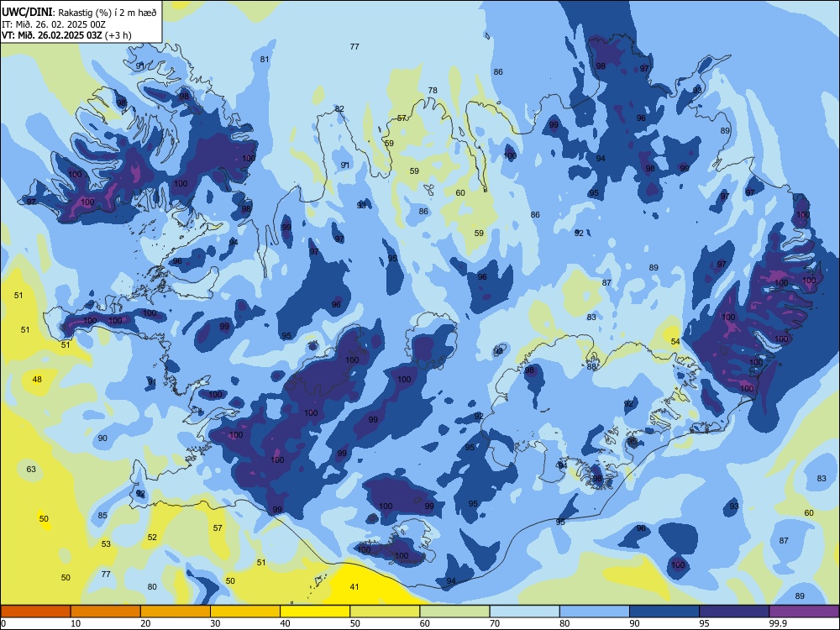This screenshot has height=630, width=840.
Task: Click the humidity value '81' near the top
Action: point(264,59)
